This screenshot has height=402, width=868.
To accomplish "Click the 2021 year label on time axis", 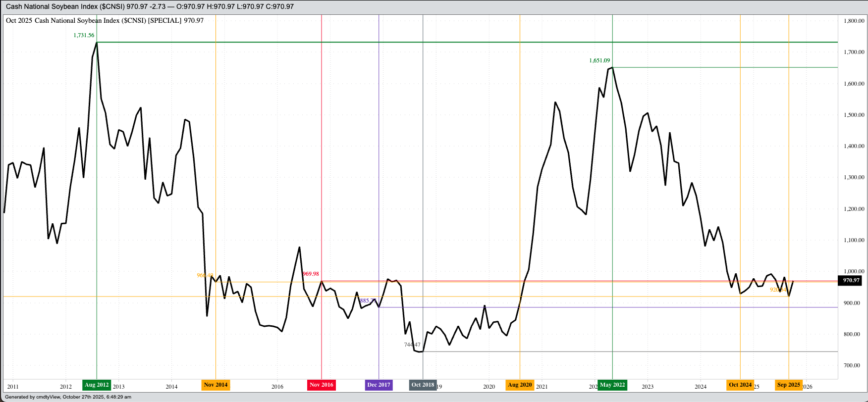I will click(542, 387).
